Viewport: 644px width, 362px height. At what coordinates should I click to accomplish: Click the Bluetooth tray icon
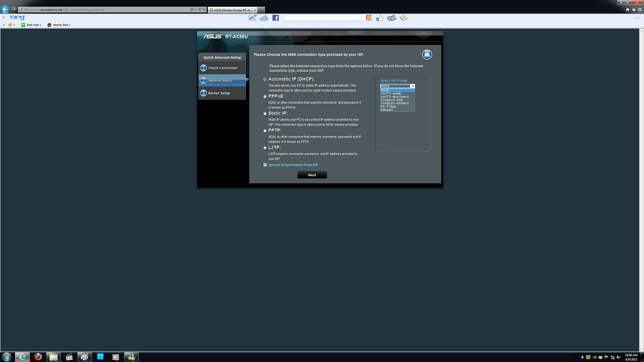point(582,357)
